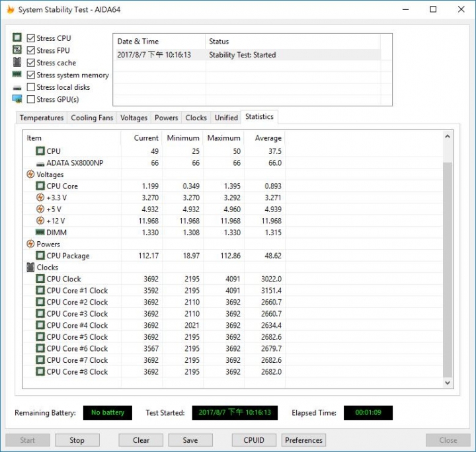This screenshot has height=452, width=476.
Task: Click the Date & Time log column header
Action: pyautogui.click(x=160, y=41)
